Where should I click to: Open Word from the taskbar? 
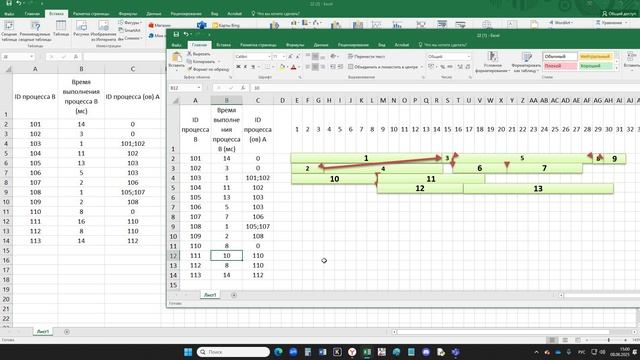(322, 352)
